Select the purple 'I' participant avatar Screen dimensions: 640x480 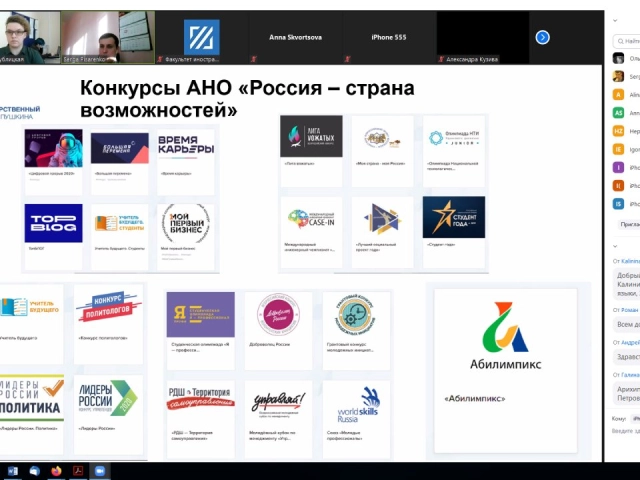point(618,167)
